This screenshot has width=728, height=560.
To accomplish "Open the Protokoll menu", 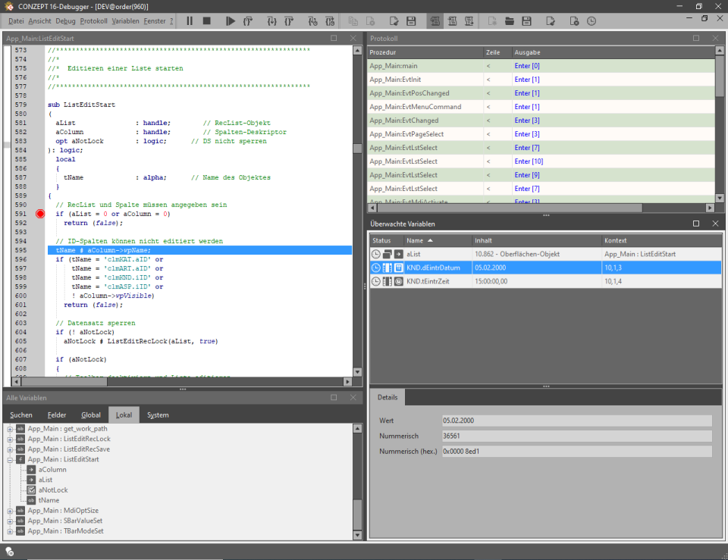I will [93, 21].
